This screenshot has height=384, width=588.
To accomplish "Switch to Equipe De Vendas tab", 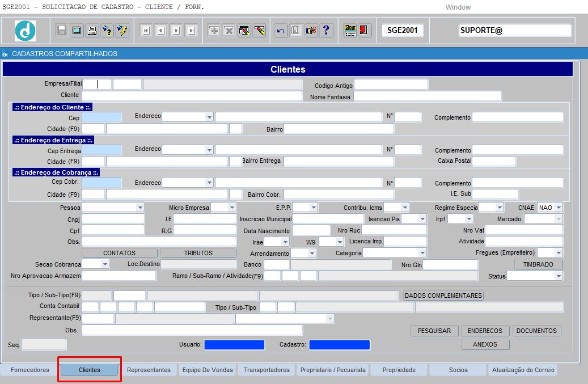I will tap(208, 370).
